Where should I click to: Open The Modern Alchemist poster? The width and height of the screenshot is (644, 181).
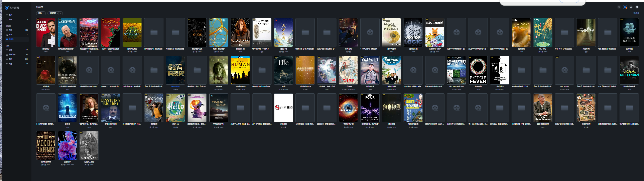(x=46, y=145)
